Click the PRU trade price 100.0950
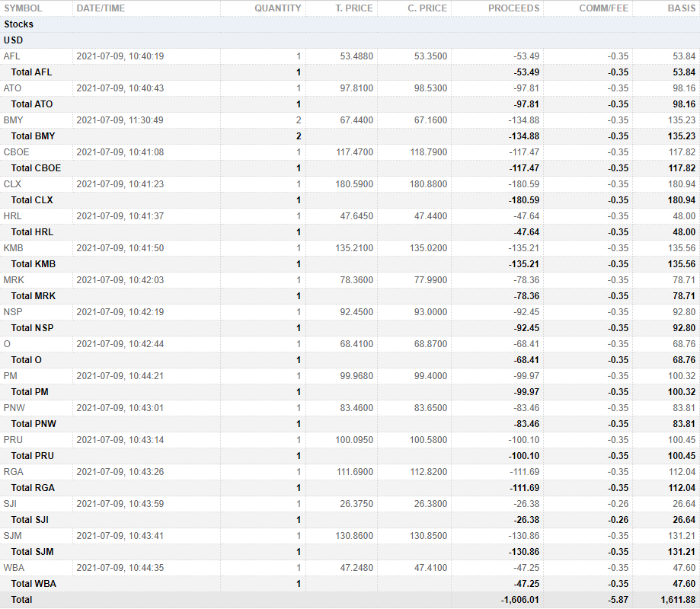700x609 pixels. click(354, 440)
